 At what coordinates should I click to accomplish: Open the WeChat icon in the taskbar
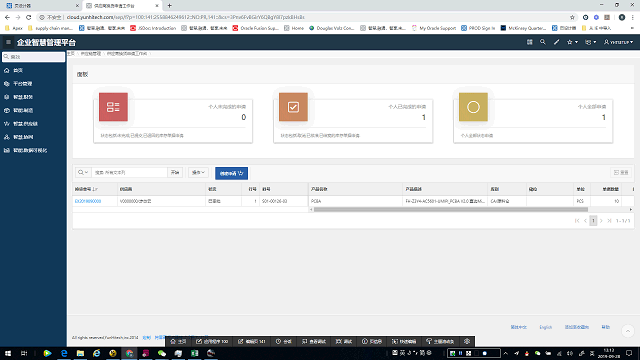pyautogui.click(x=162, y=353)
